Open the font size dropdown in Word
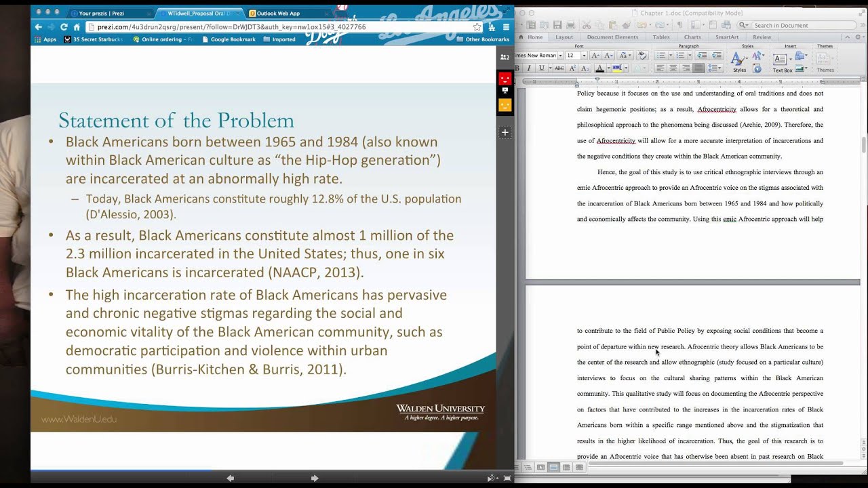 (x=584, y=56)
